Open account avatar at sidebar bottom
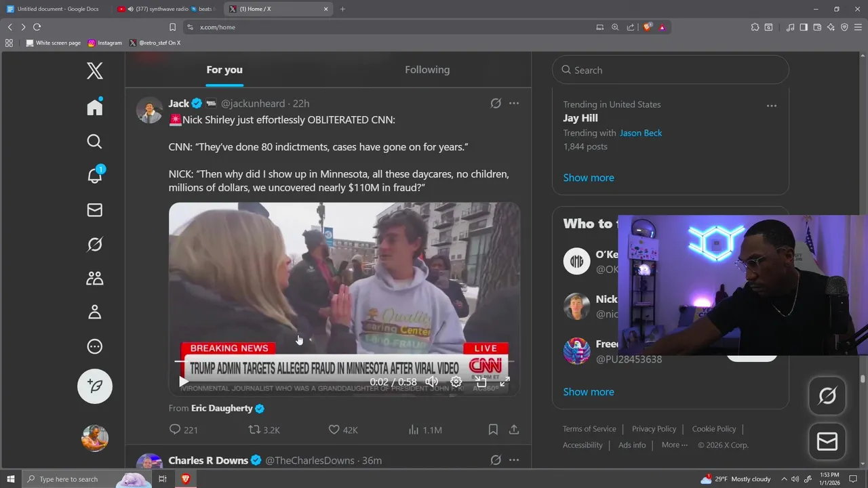This screenshot has width=868, height=488. 95,438
